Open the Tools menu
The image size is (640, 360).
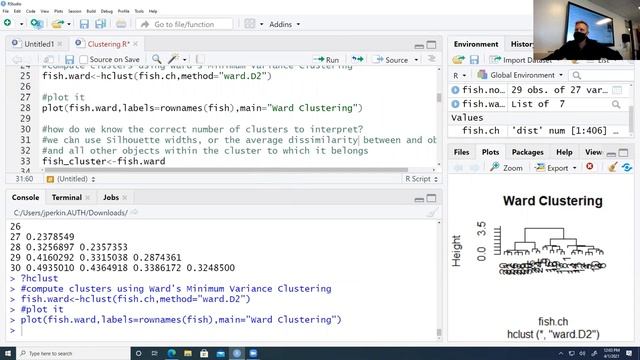point(139,11)
